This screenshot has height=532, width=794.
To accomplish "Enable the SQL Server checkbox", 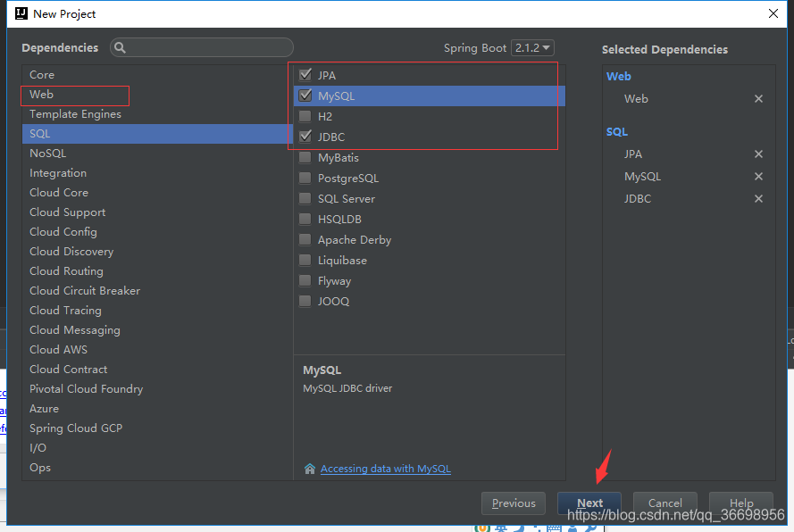I will click(x=305, y=198).
